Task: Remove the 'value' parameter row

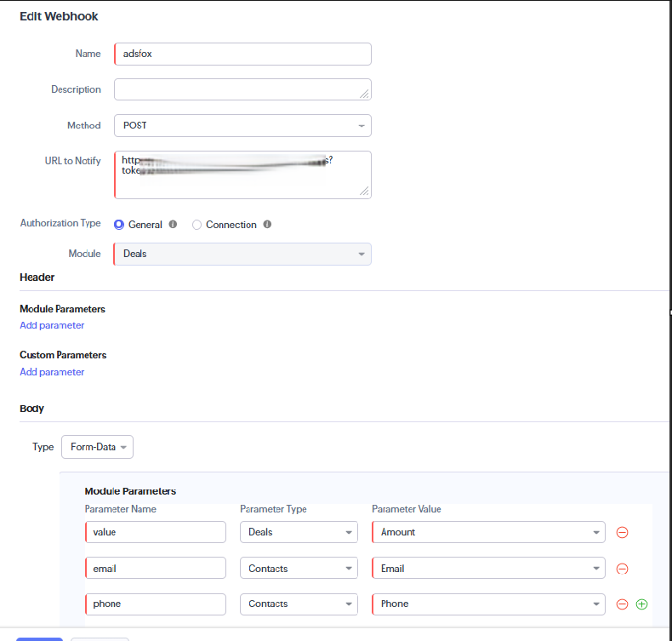Action: coord(622,533)
